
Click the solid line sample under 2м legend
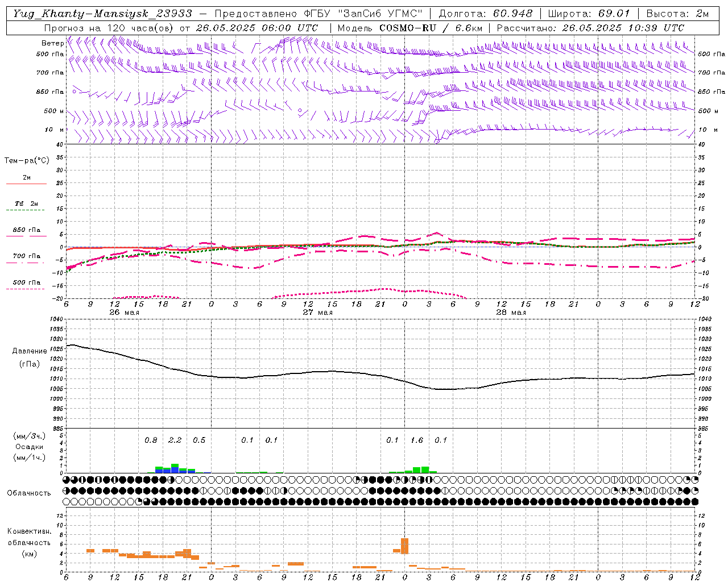tap(26, 184)
